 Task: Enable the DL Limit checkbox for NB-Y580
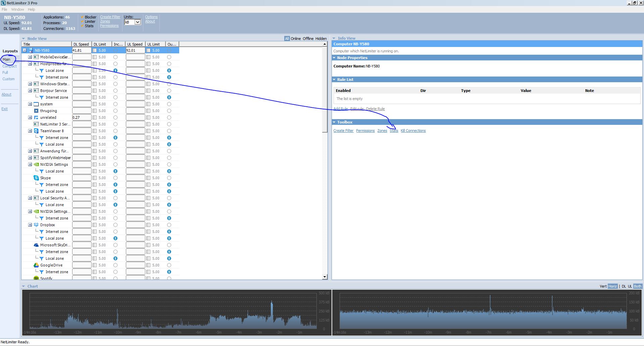95,50
